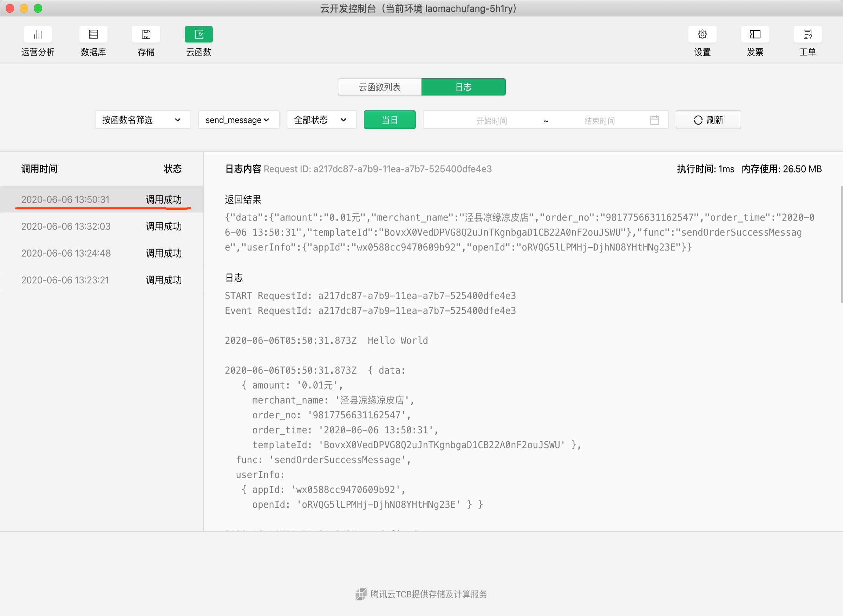Open the 工单 ticket icon
This screenshot has height=616, width=843.
point(807,35)
